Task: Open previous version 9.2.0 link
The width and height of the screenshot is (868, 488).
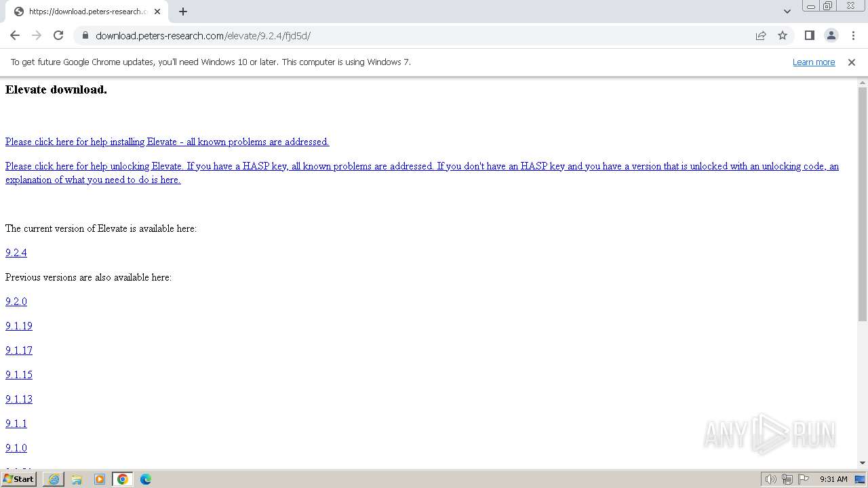Action: point(16,302)
